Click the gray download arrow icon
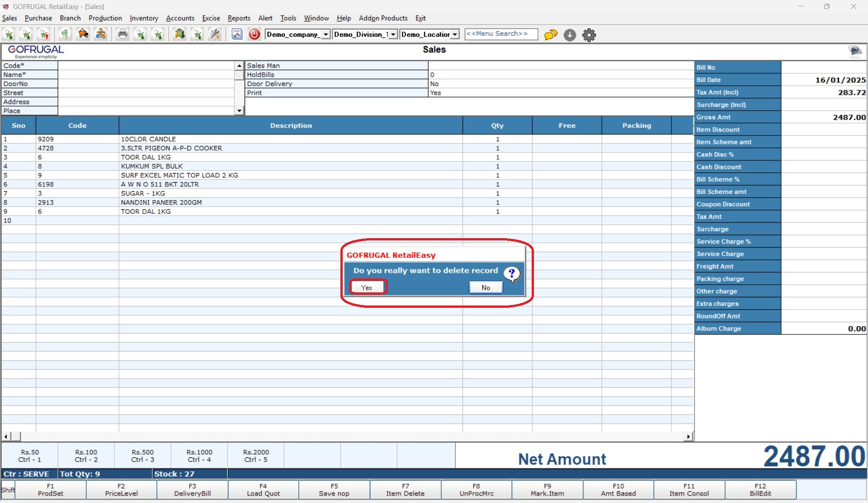Viewport: 868px width, 503px height. (570, 35)
